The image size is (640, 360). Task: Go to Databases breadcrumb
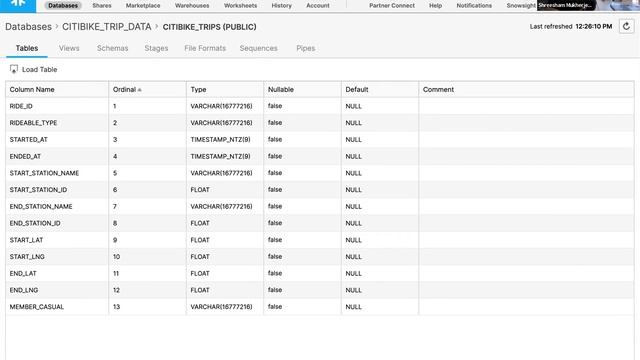point(29,27)
